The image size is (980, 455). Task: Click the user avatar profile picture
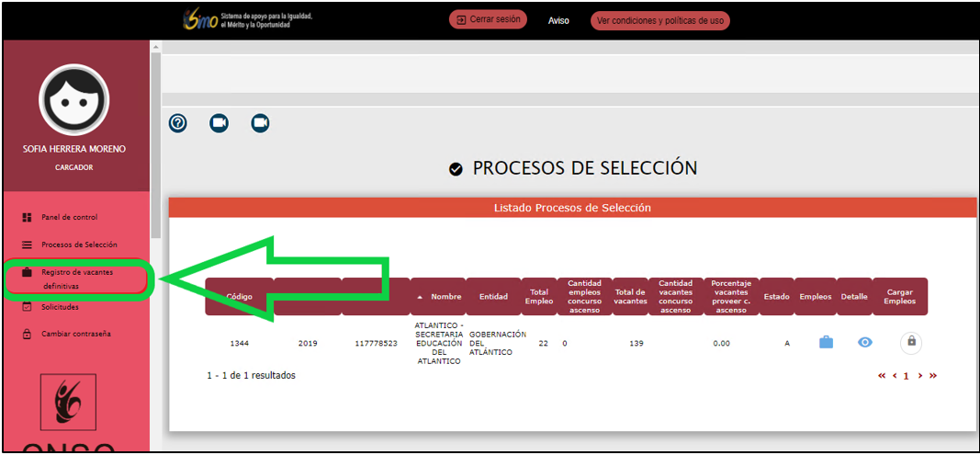pyautogui.click(x=74, y=99)
